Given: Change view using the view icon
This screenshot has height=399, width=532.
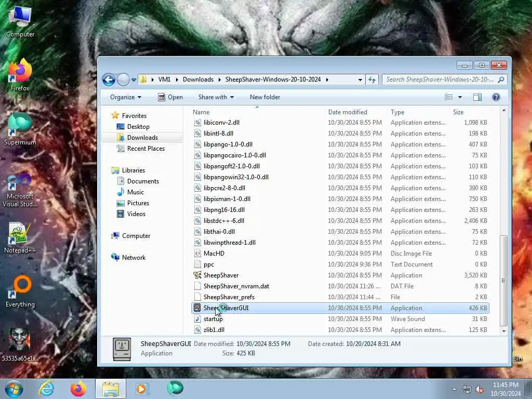Looking at the screenshot, I should [x=448, y=97].
